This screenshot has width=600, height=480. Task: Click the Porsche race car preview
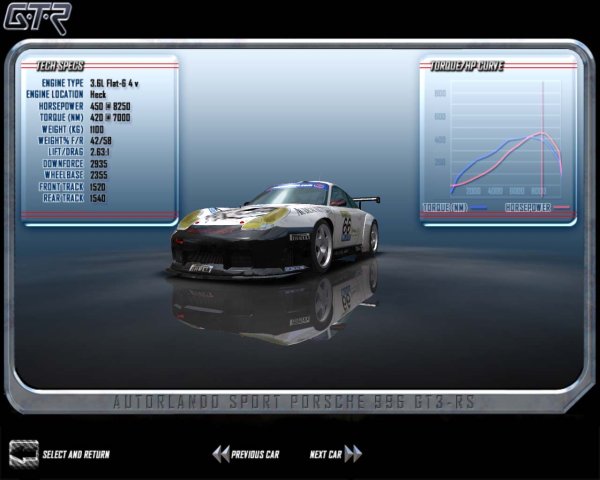pyautogui.click(x=277, y=230)
